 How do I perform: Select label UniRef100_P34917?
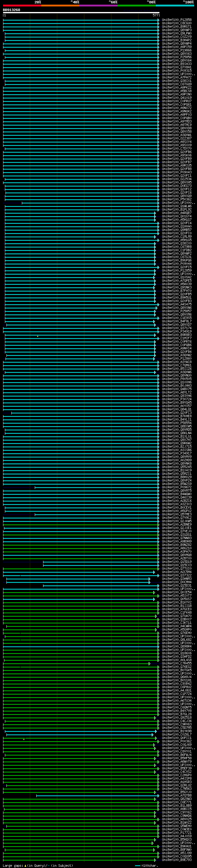177,454
